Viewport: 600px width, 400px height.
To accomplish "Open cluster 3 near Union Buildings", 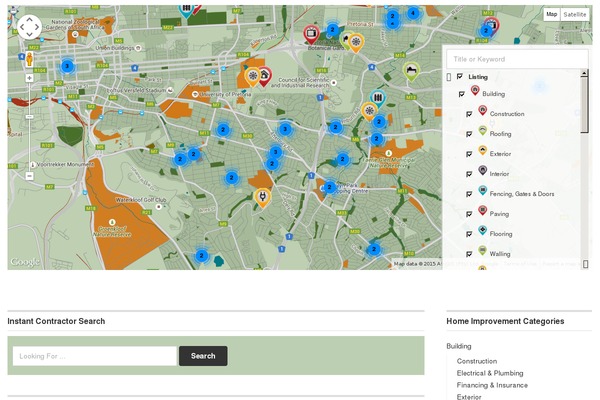I will coord(67,66).
